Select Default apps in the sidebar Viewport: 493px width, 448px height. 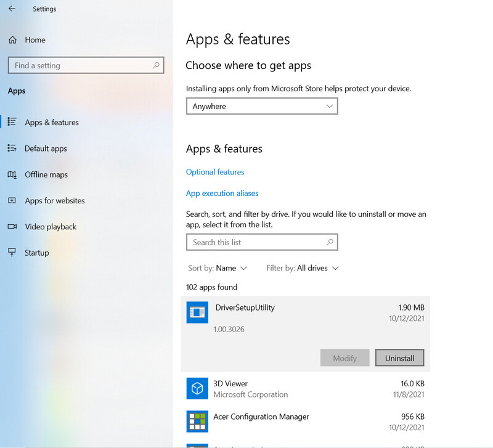(x=46, y=149)
